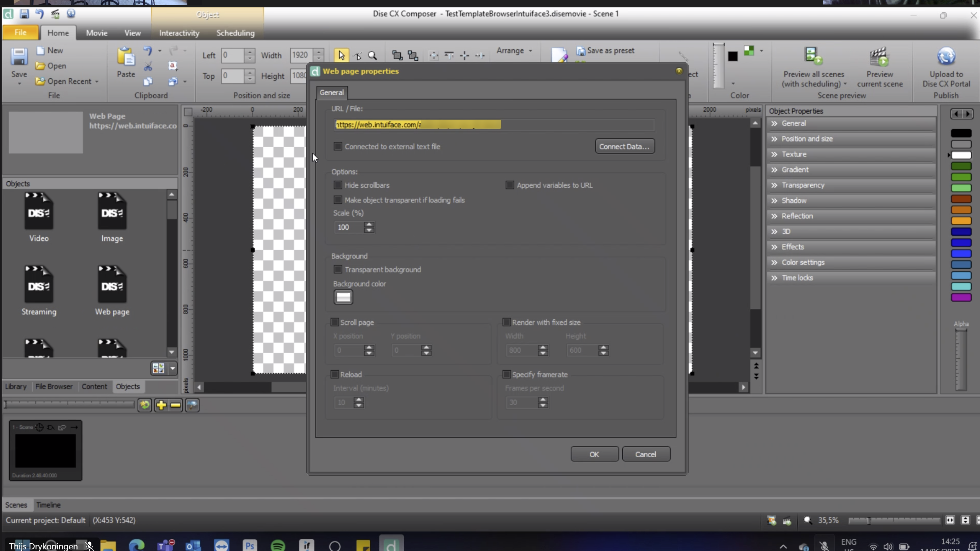Open Microsoft Teams from the taskbar

(x=166, y=545)
